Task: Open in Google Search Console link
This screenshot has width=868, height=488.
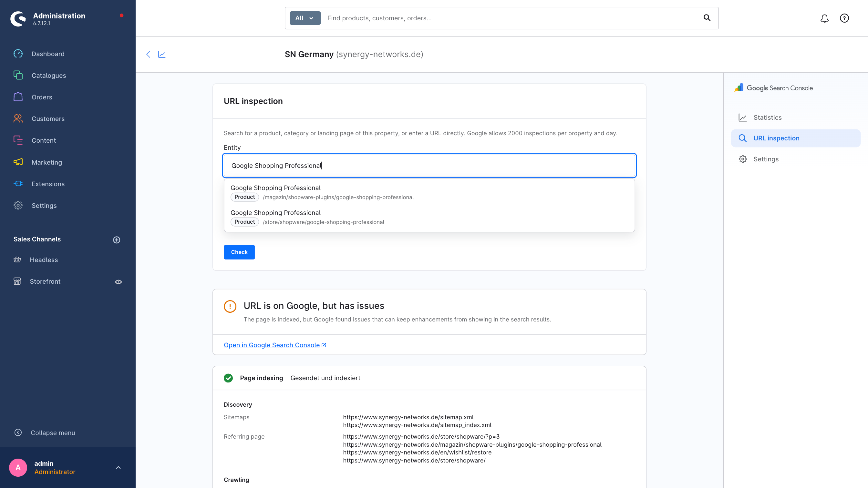Action: pos(274,345)
